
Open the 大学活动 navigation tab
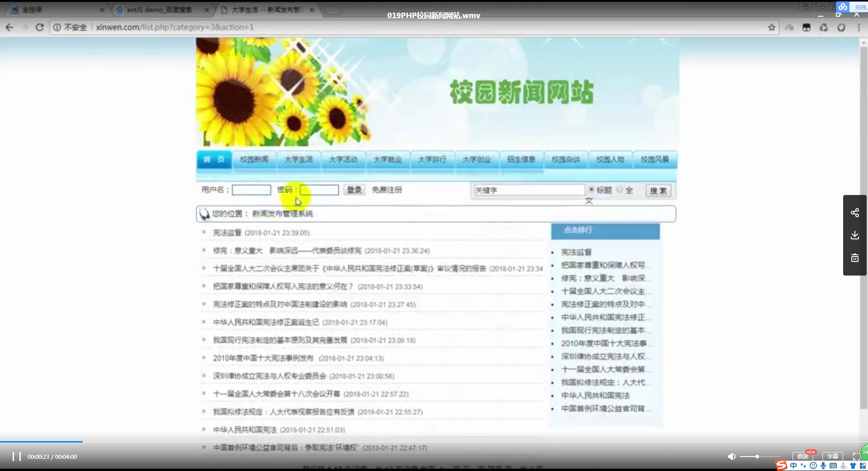click(x=343, y=159)
